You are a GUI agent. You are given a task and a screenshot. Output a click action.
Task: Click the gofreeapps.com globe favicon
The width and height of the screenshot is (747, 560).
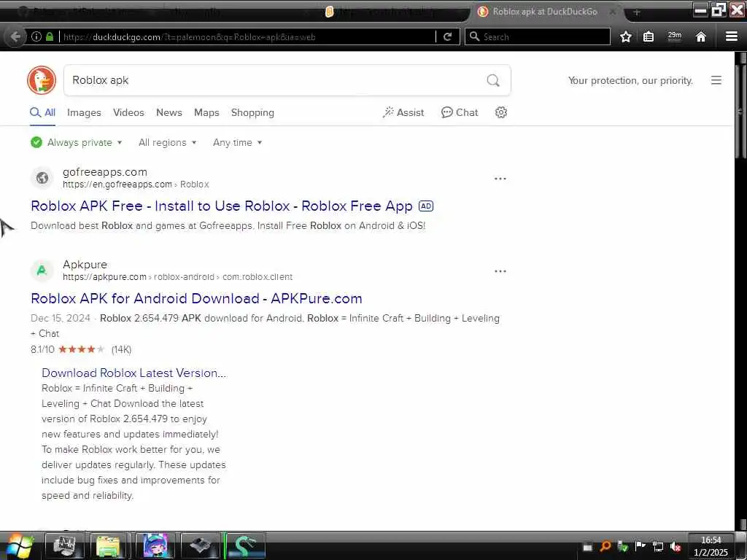point(42,178)
